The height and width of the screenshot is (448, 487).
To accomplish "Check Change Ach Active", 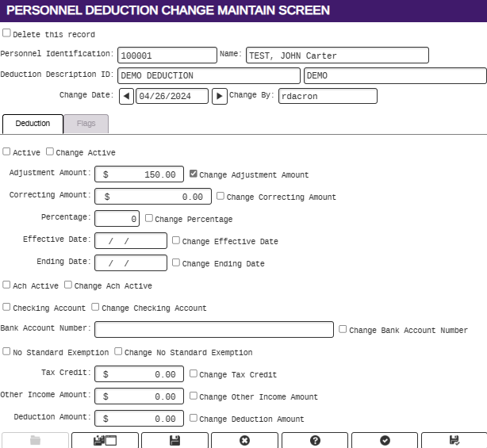I will click(68, 285).
